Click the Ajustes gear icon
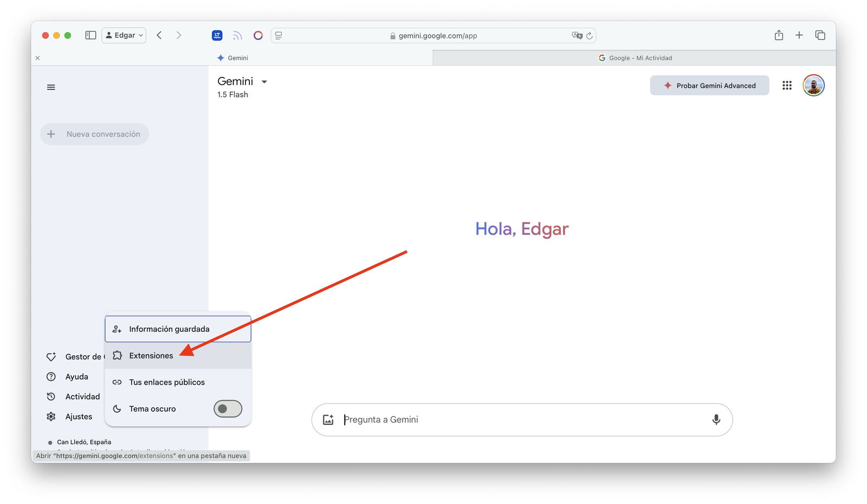Screen dimensions: 867x504 click(51, 417)
